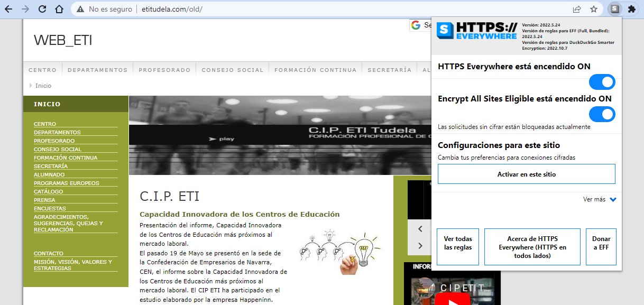Click the browser back arrow
Viewport: 644px width, 305px height.
(x=8, y=9)
